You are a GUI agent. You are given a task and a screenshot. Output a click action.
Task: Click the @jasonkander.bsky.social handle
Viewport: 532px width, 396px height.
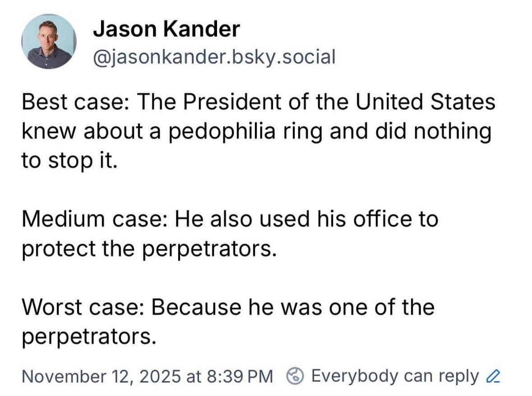tap(214, 57)
